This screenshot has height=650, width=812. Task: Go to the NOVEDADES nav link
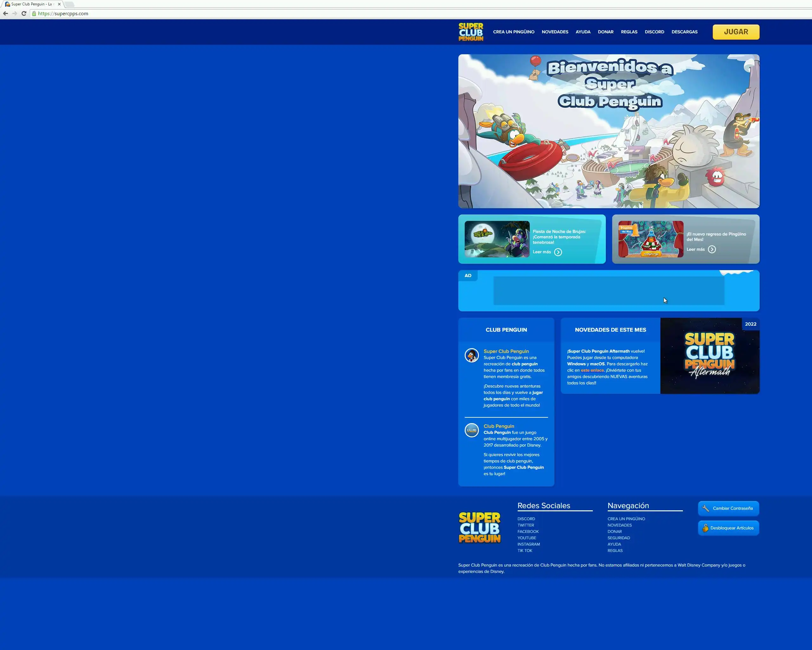[x=555, y=32]
